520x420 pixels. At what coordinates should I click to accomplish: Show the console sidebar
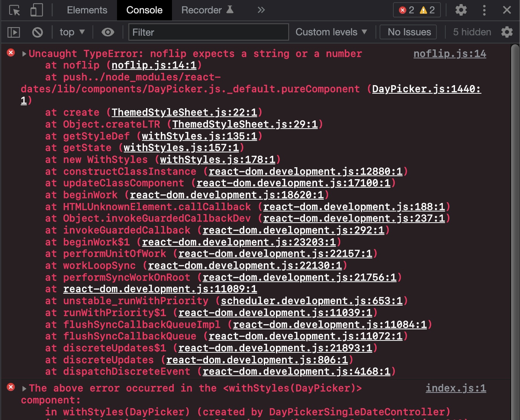click(13, 32)
